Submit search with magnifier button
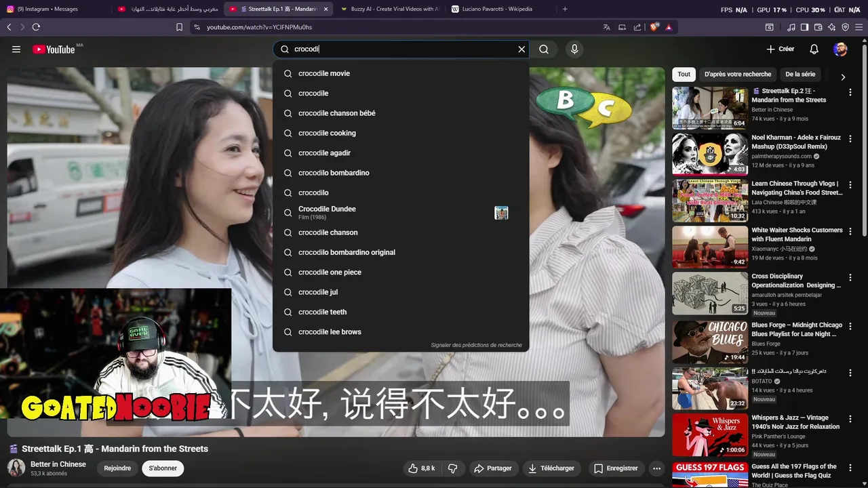 click(544, 49)
